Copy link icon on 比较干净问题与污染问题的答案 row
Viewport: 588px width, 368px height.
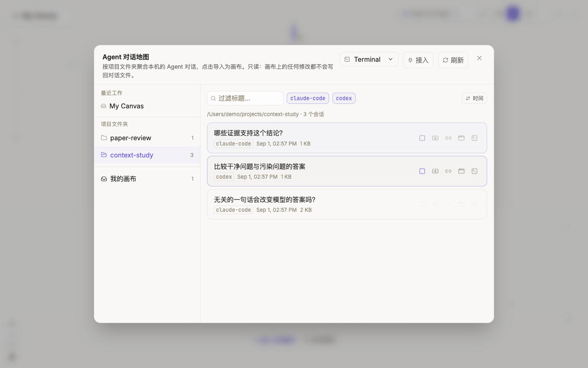click(x=448, y=171)
